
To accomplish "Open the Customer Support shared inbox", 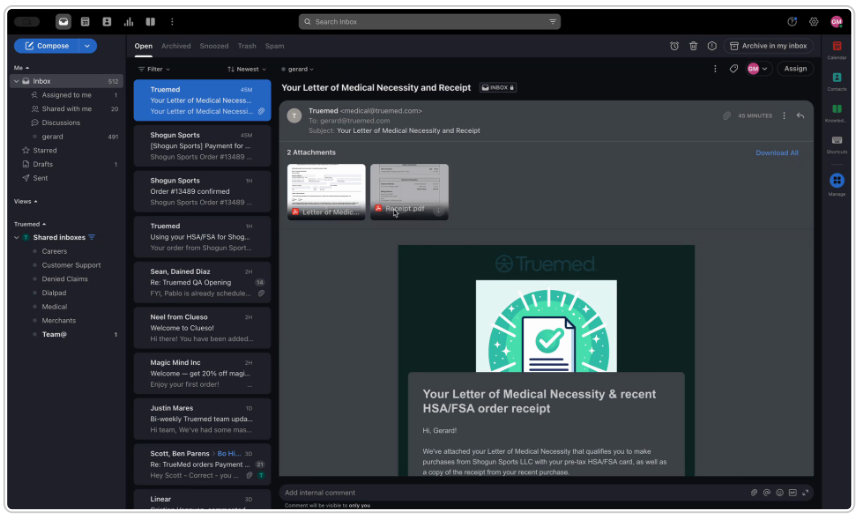I will tap(71, 266).
